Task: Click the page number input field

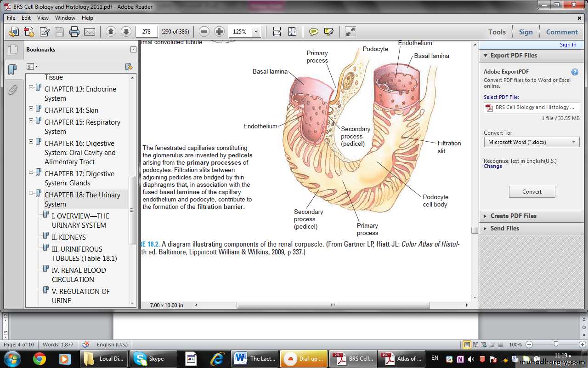Action: tap(147, 32)
